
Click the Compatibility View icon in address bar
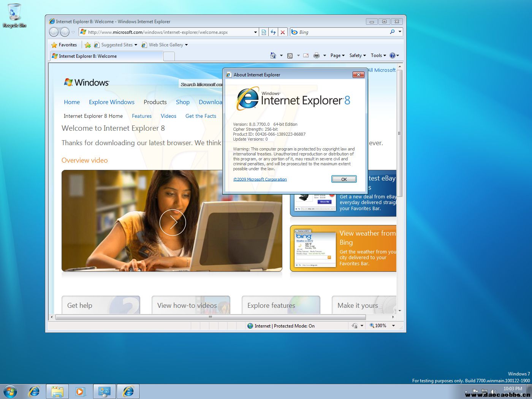(264, 32)
